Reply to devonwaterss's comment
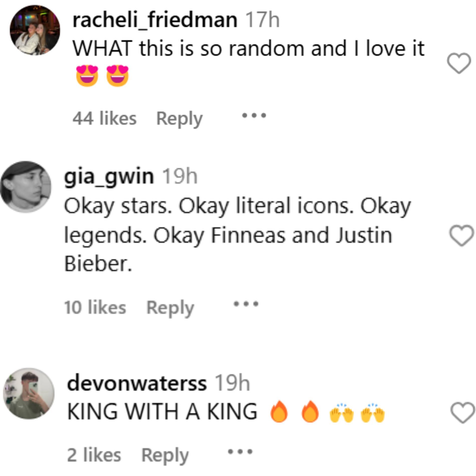Screen dimensions: 476x476 pos(165,455)
